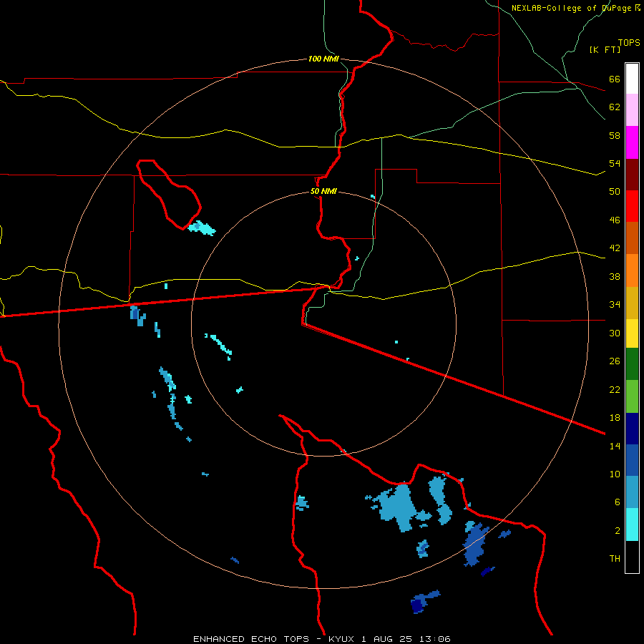Click the TOPS legend title
Screen dimensions: 644x644
click(x=629, y=42)
